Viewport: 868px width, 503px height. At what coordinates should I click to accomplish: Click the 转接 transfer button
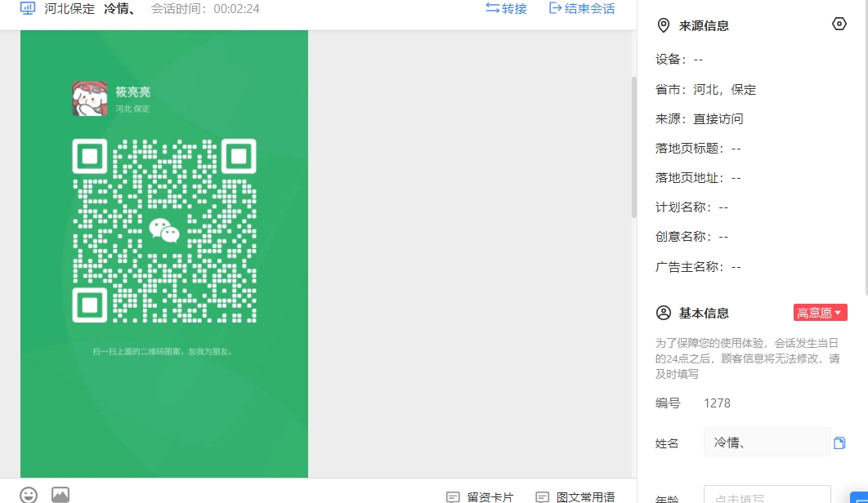pos(506,8)
